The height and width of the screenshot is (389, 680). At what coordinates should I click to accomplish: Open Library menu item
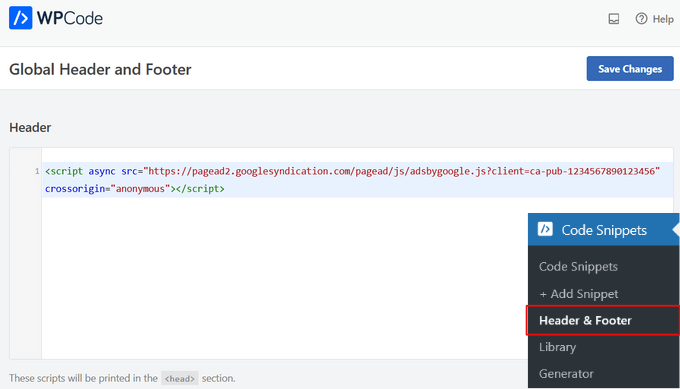tap(557, 347)
